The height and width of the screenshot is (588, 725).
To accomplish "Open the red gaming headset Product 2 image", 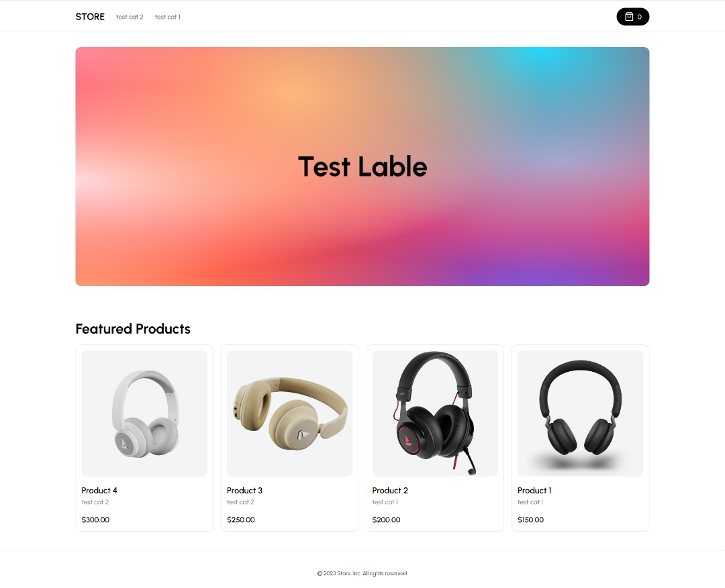I will pyautogui.click(x=435, y=413).
